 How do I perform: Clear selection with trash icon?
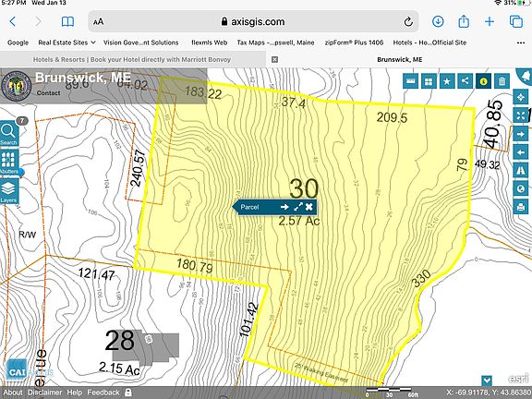(x=502, y=81)
